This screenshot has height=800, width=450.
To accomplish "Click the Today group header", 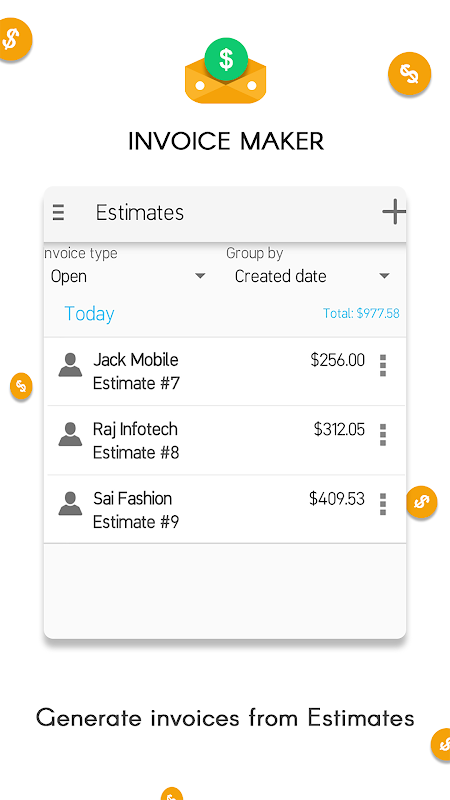I will [89, 314].
